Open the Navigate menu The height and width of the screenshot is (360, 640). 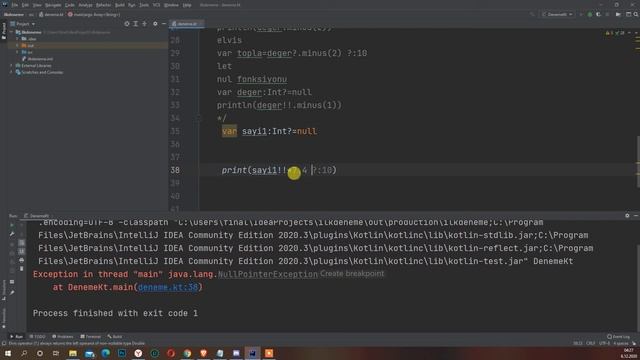(x=53, y=5)
